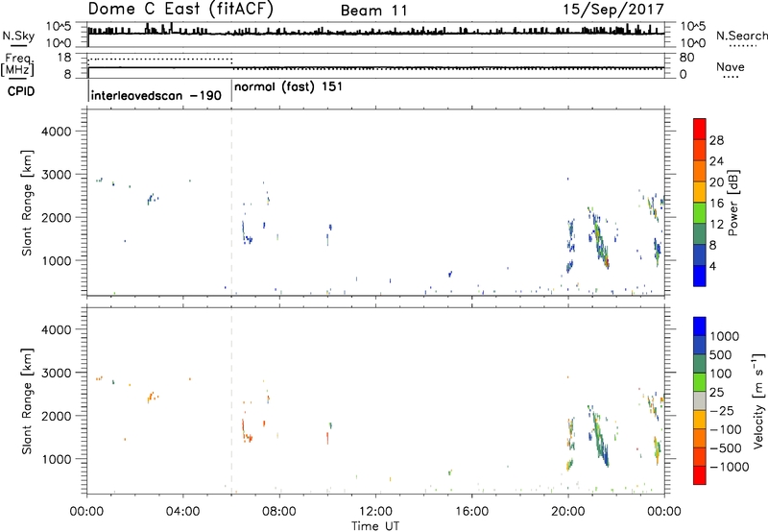Click the "16" label on Power colorbar
The height and width of the screenshot is (532, 768).
[x=716, y=204]
